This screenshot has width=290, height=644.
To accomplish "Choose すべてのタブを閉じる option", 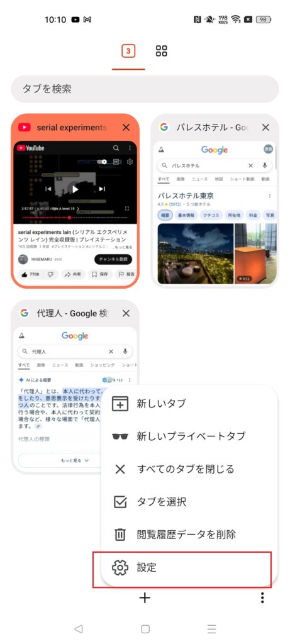I will (x=189, y=469).
